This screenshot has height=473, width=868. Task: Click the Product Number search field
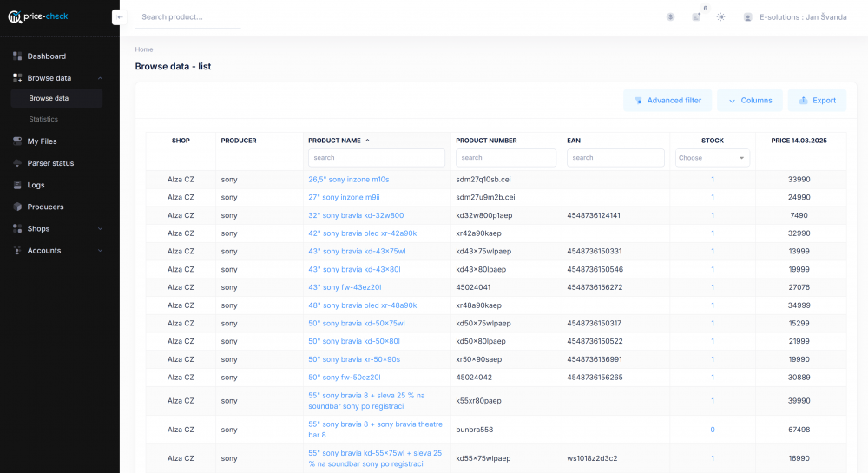pyautogui.click(x=506, y=158)
